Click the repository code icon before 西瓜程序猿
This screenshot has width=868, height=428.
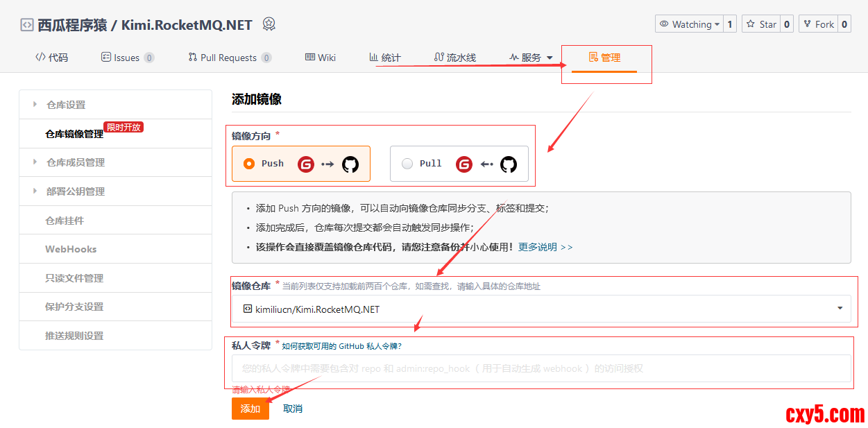pos(27,25)
